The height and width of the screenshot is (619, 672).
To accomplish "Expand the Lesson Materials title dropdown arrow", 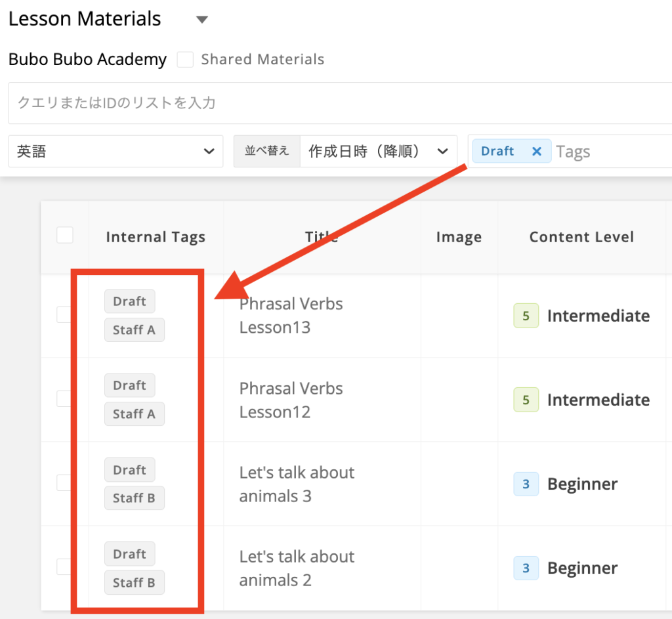I will pos(202,20).
